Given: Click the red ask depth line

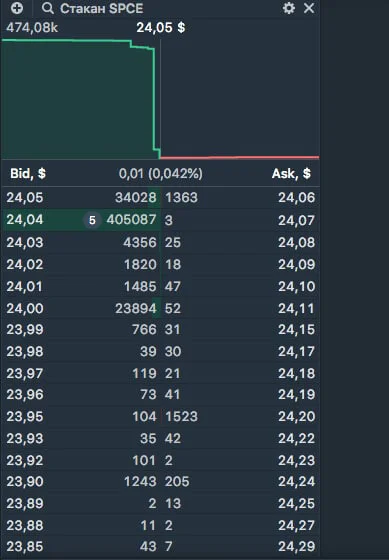Looking at the screenshot, I should click(x=239, y=157).
